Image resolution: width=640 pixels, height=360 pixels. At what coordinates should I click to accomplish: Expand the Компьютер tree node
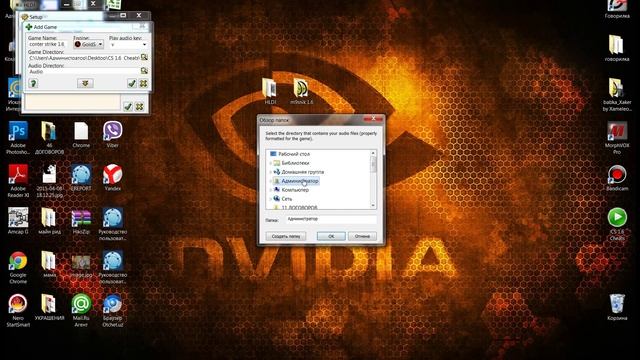click(x=270, y=190)
